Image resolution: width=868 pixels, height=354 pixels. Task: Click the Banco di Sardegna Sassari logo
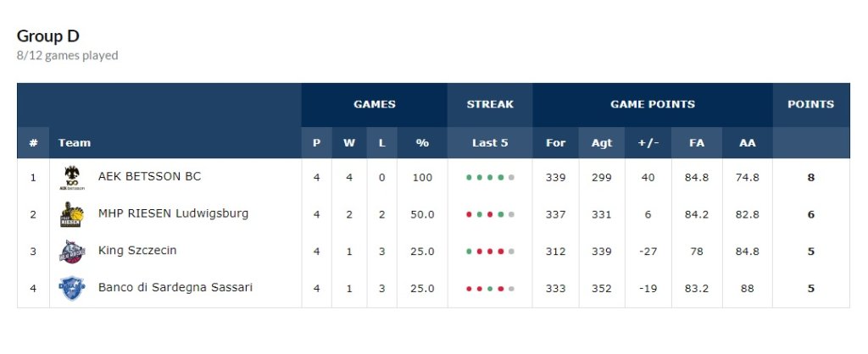72,289
